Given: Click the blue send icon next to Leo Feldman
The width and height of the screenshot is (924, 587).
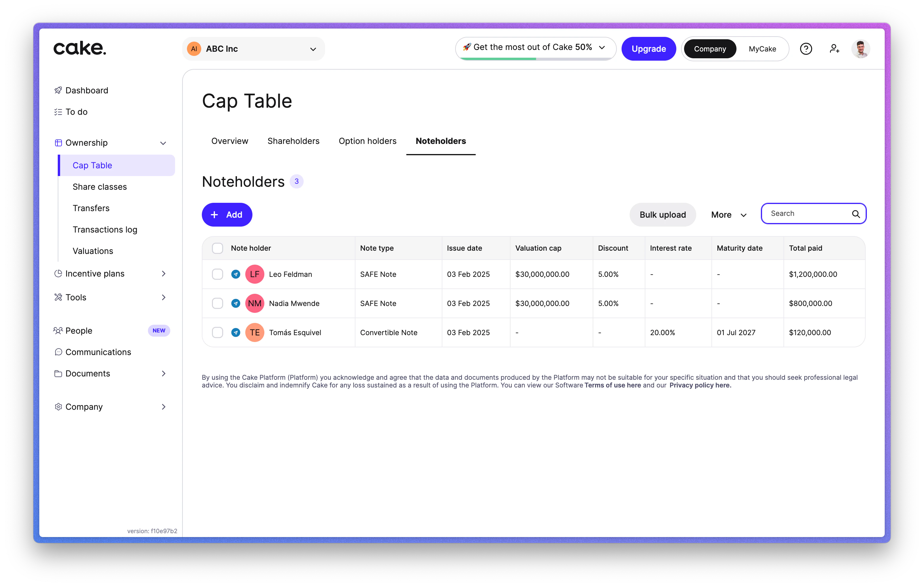Looking at the screenshot, I should tap(235, 274).
